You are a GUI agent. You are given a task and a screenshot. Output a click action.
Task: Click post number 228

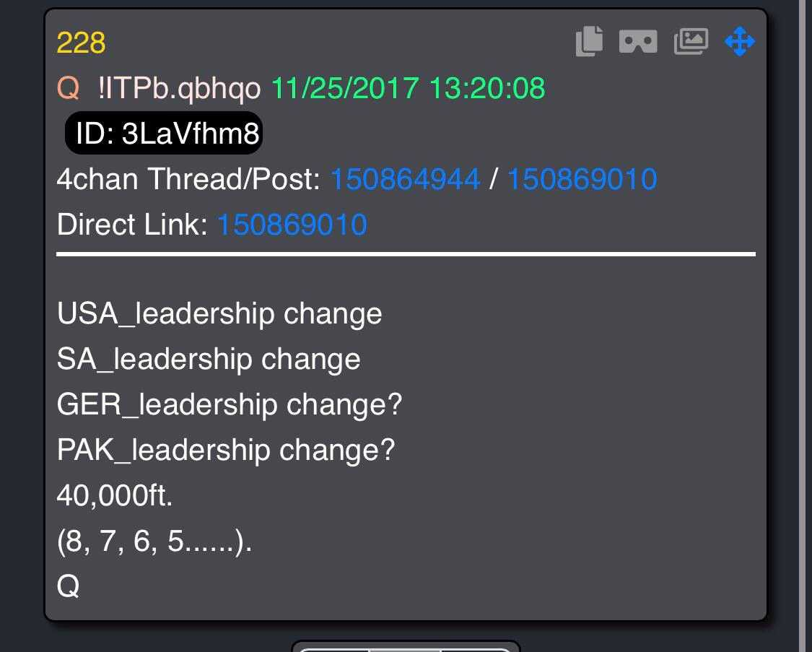[x=81, y=43]
